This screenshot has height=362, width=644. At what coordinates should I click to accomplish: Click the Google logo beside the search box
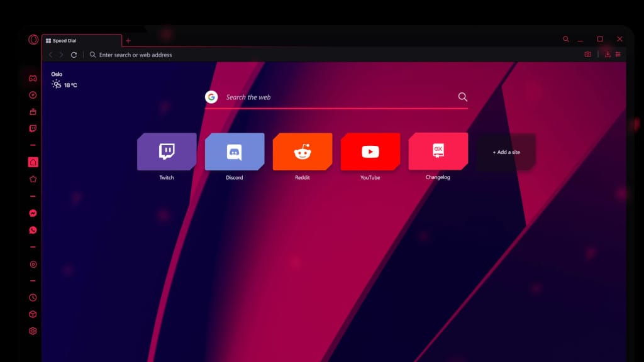(211, 97)
